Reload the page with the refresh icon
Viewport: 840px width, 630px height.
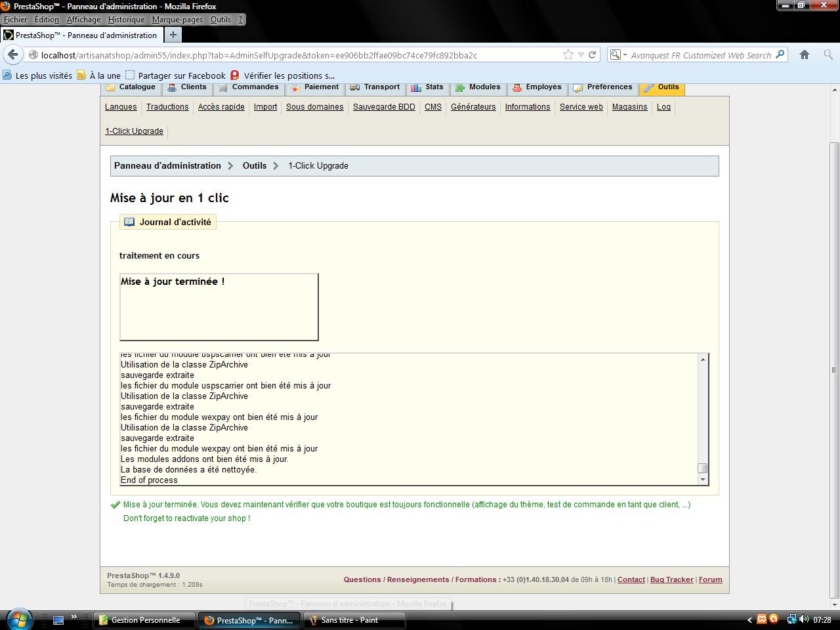[x=592, y=55]
